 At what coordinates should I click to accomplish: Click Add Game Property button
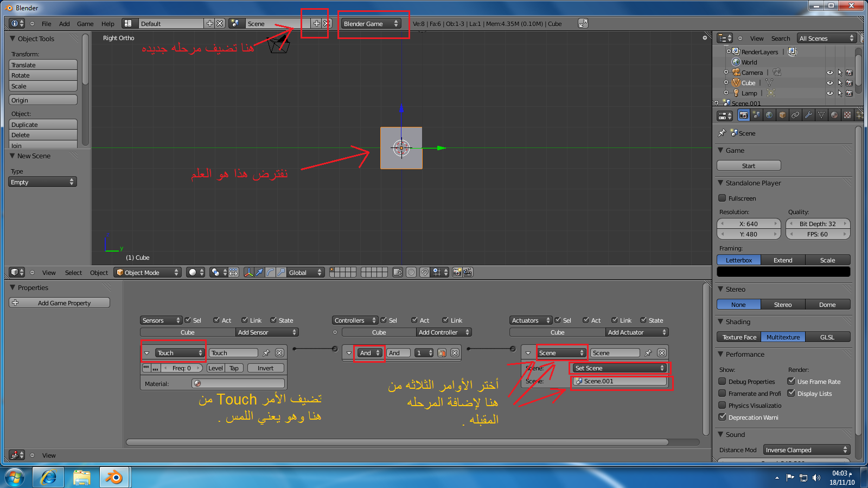click(x=60, y=303)
